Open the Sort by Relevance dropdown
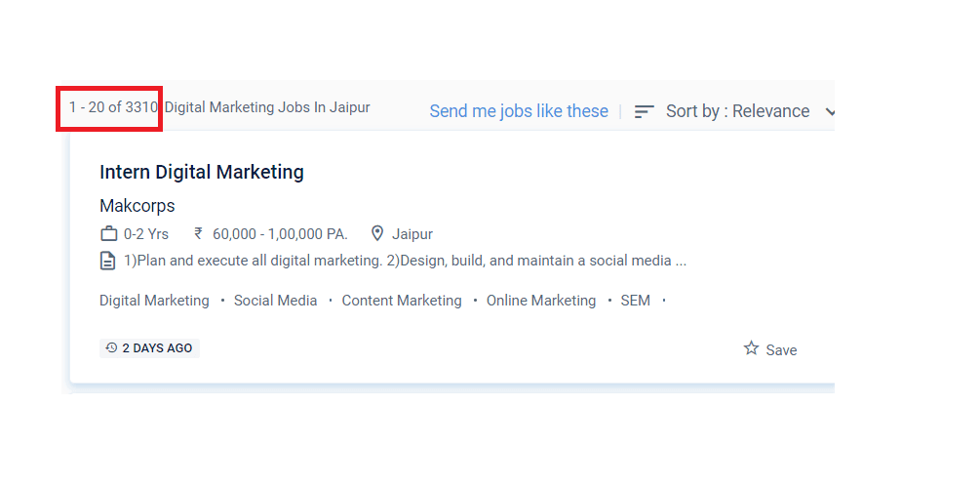Viewport: 980px width, 487px height. pyautogui.click(x=737, y=111)
